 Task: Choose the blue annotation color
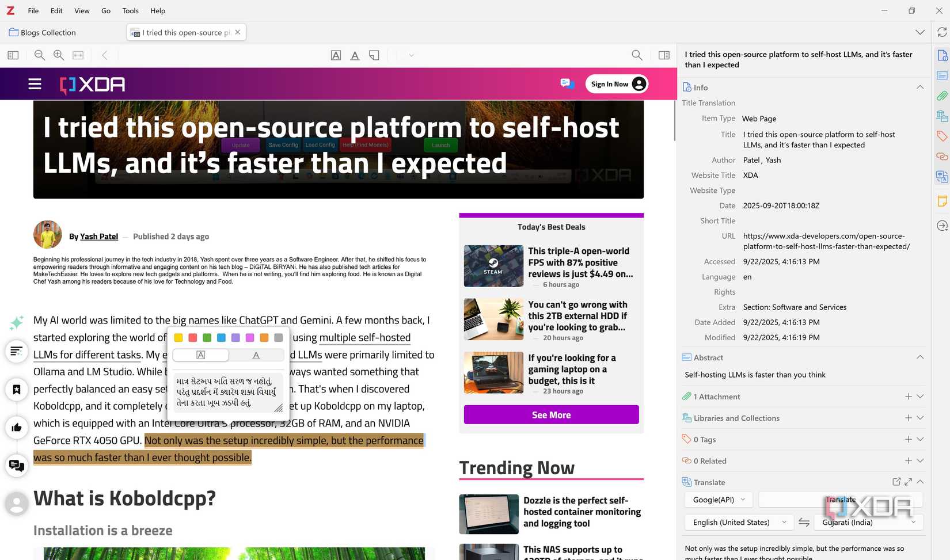click(x=221, y=338)
